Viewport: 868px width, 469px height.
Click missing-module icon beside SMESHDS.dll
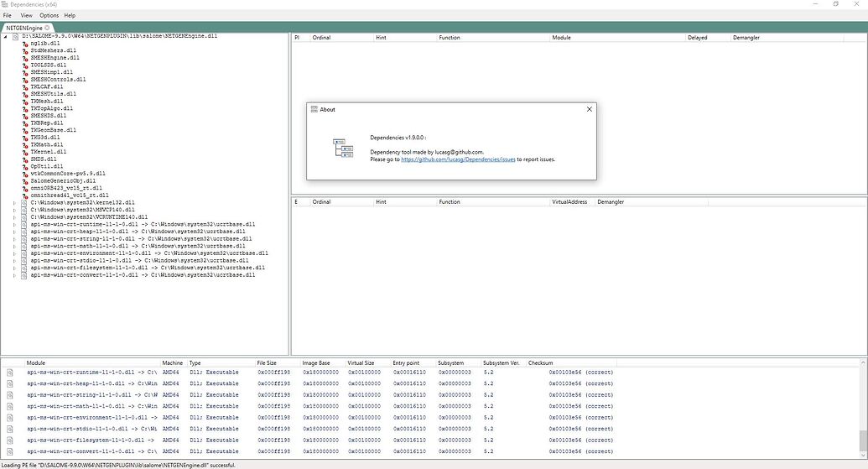click(25, 117)
